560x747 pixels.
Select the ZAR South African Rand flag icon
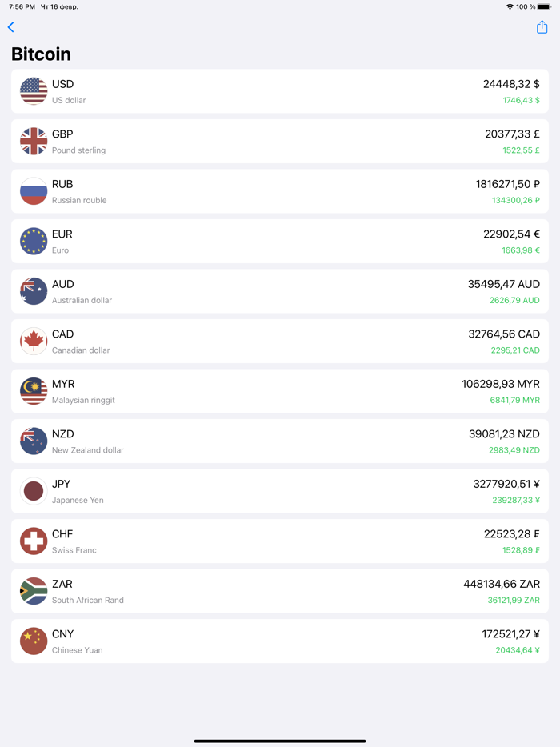tap(33, 591)
